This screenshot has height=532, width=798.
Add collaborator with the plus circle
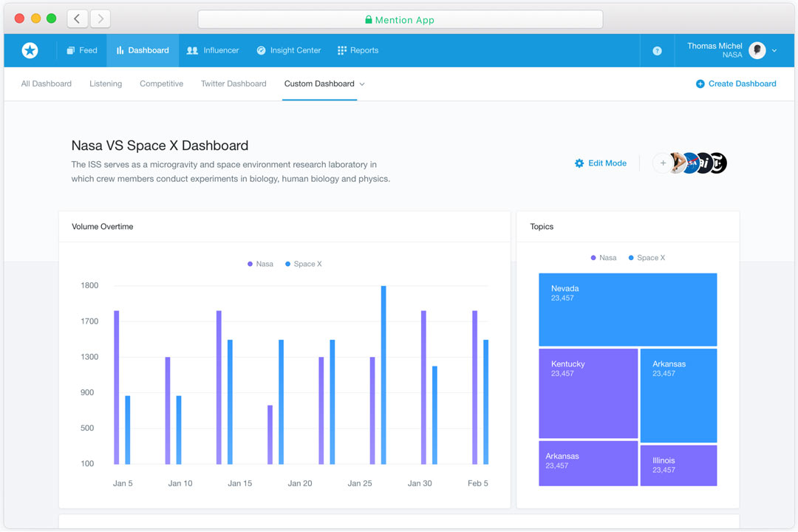click(x=663, y=163)
